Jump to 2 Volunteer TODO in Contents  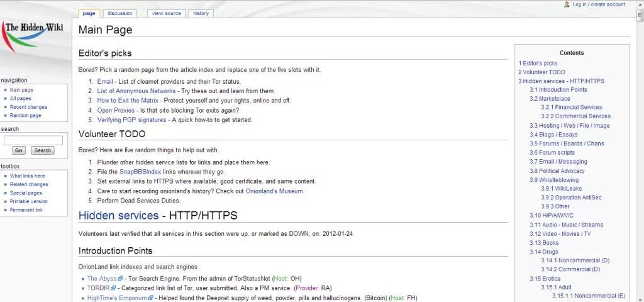541,72
